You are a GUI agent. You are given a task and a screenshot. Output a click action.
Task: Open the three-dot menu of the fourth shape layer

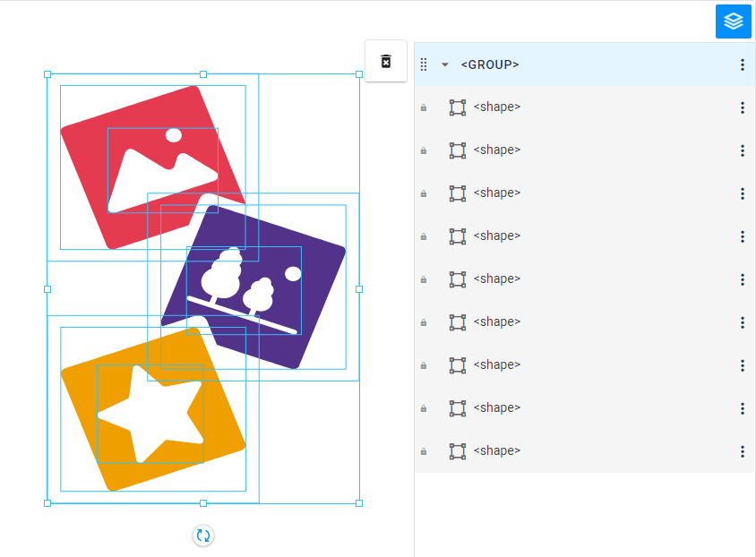point(742,236)
